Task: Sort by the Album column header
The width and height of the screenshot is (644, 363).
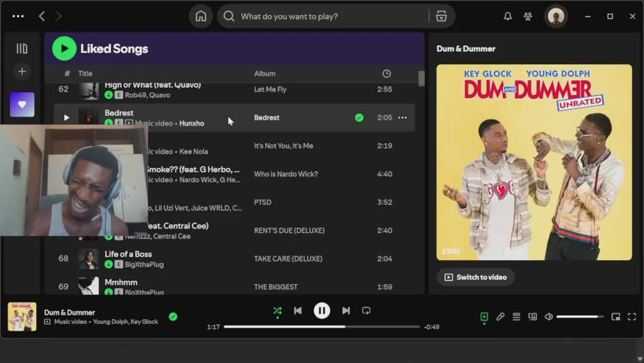Action: [265, 74]
